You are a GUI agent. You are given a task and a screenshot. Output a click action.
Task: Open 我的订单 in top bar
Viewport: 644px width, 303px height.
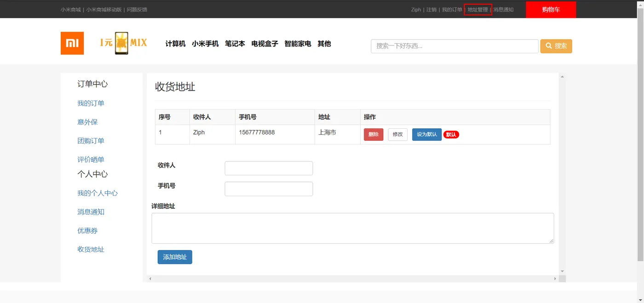point(452,10)
